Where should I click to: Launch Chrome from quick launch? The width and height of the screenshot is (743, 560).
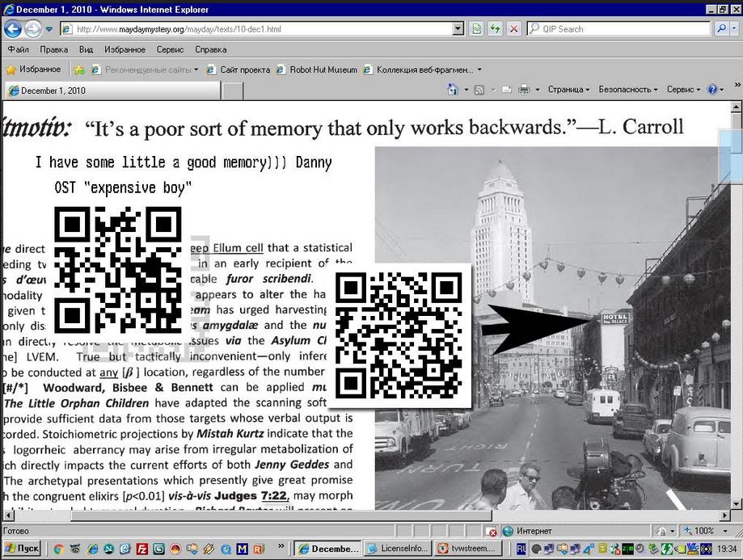pos(59,549)
